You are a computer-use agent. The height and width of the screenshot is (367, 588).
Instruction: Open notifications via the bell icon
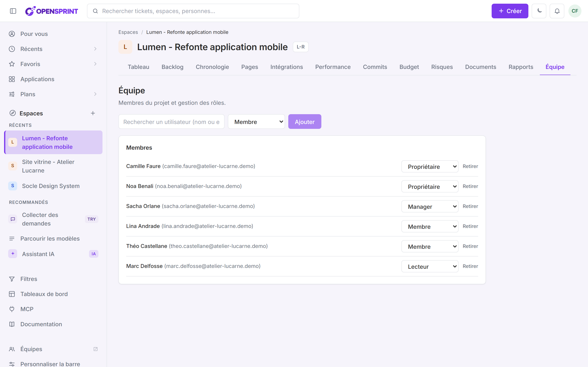557,11
